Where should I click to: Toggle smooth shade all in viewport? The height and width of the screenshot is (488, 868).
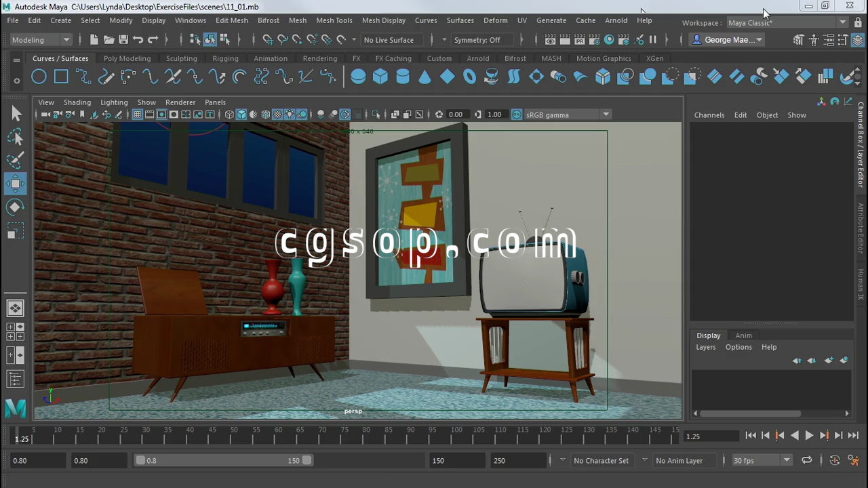(241, 115)
